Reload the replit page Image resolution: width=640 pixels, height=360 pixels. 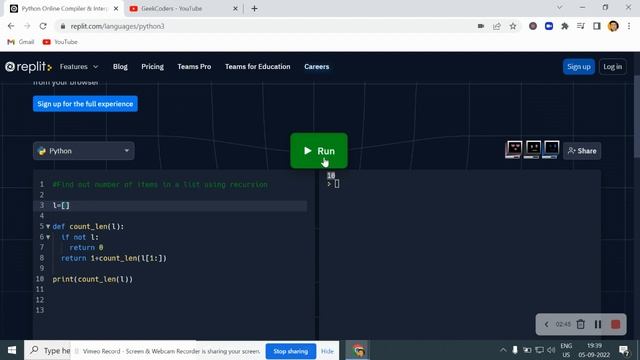(43, 26)
